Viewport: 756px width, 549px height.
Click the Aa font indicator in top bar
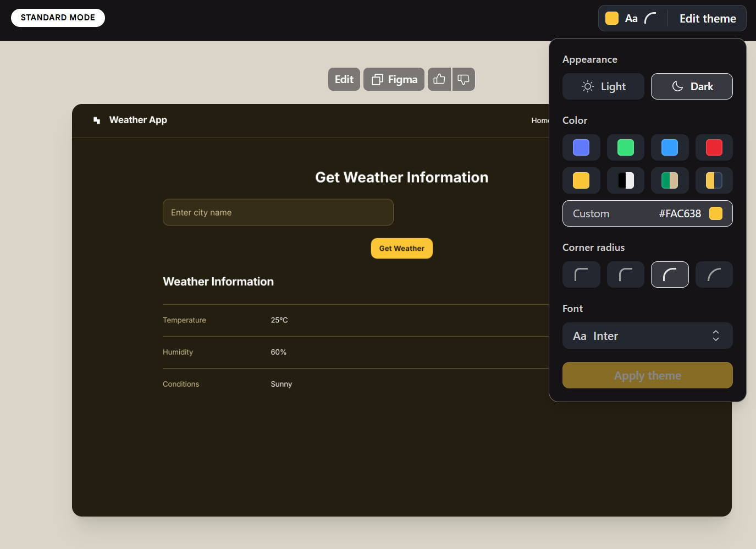[x=631, y=19]
